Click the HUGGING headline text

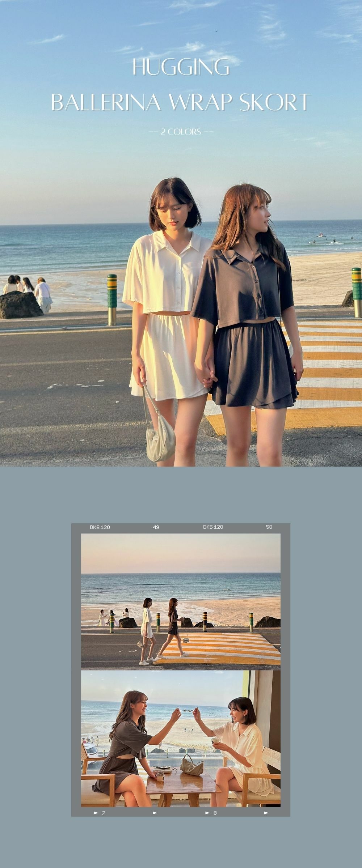click(x=181, y=67)
